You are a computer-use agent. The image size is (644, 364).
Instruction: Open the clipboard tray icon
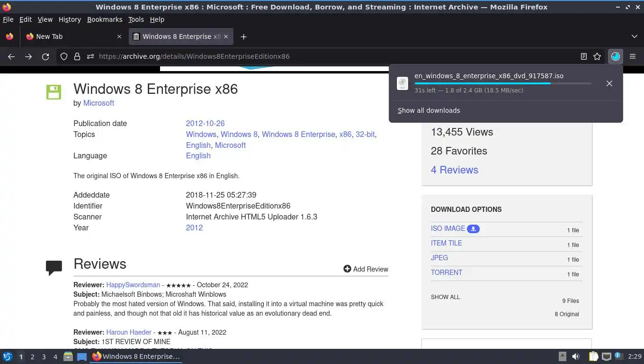tap(593, 356)
